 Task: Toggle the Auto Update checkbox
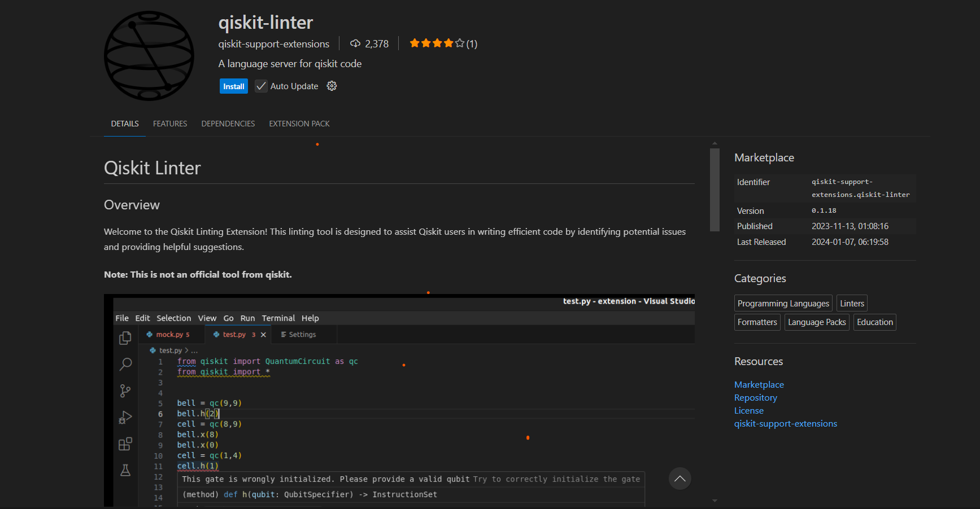(x=261, y=86)
